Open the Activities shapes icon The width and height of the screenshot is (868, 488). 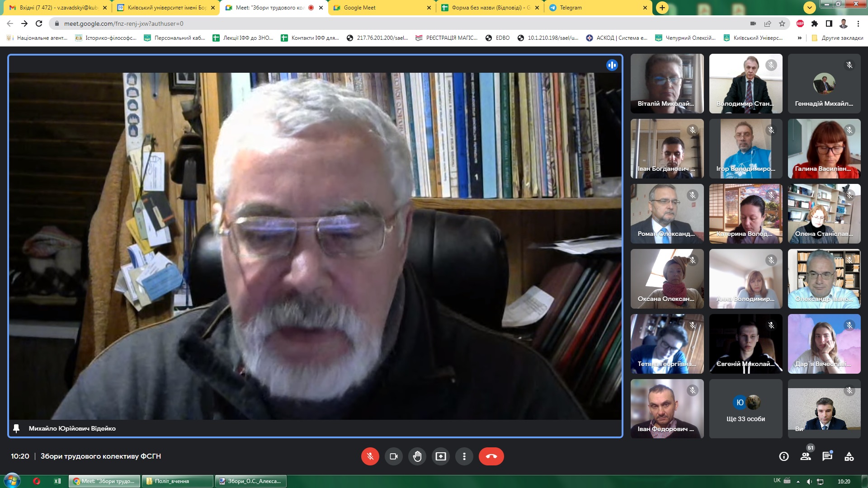click(x=849, y=456)
